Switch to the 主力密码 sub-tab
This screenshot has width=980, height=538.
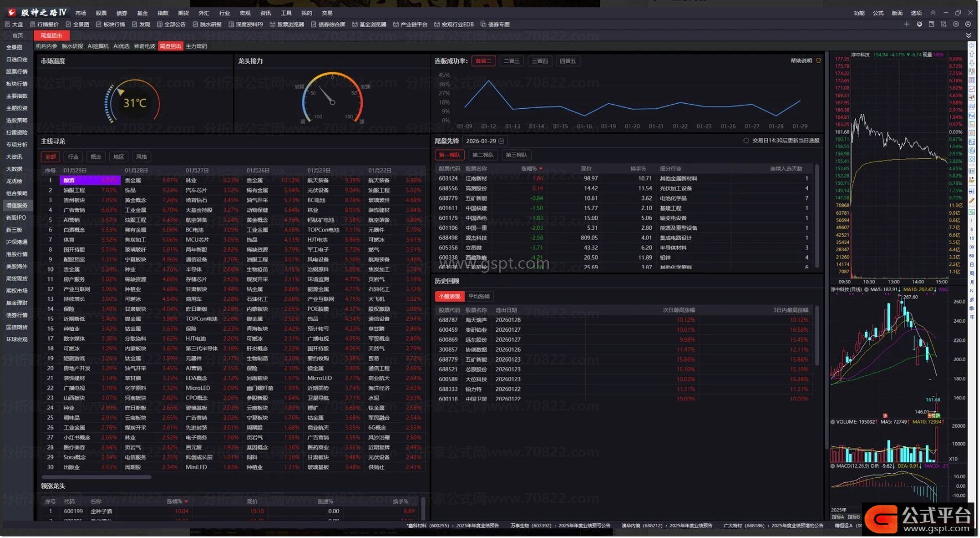click(x=197, y=46)
